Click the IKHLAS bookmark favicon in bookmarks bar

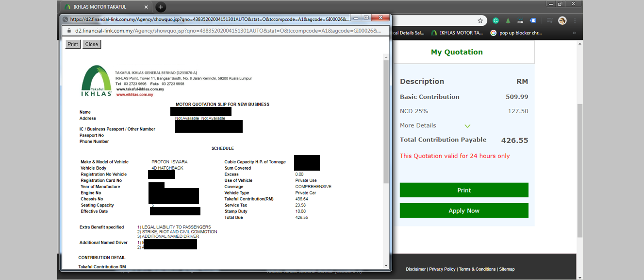[x=434, y=33]
